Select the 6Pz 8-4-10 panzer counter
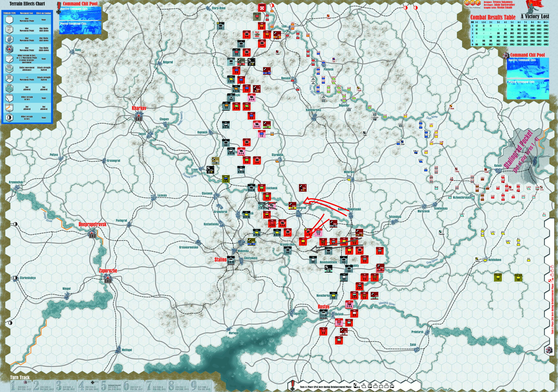558x392 pixels. click(x=246, y=215)
